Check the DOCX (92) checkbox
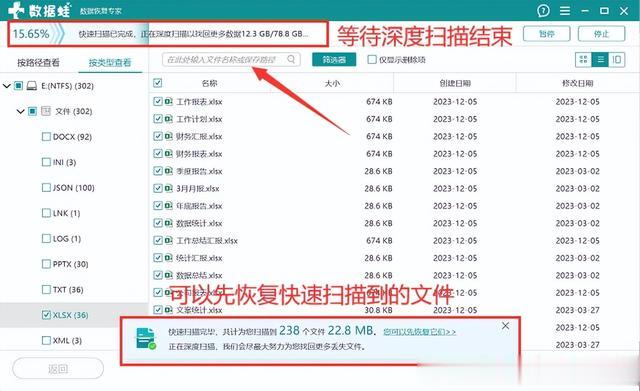Image resolution: width=640 pixels, height=391 pixels. pos(46,136)
